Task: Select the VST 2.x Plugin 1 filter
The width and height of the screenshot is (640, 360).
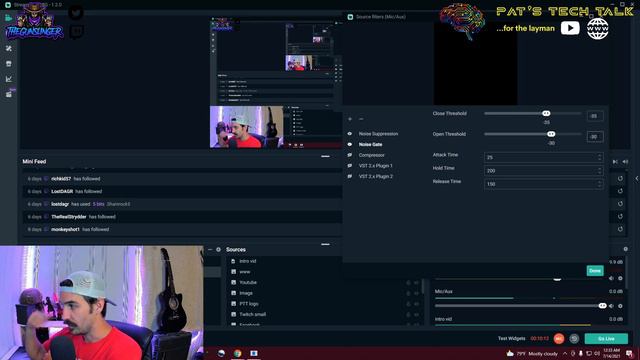Action: 376,166
